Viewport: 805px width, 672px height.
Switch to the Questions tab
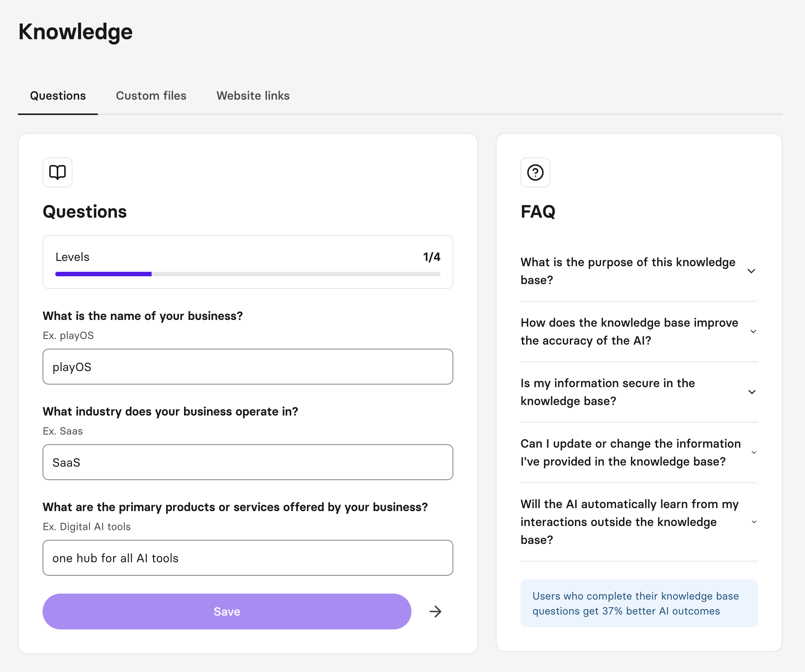coord(58,96)
